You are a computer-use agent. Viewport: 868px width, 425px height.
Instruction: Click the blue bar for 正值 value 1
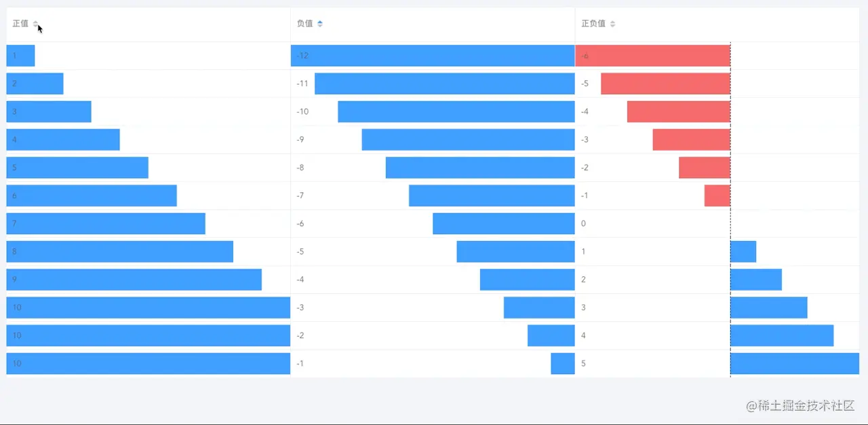pos(20,56)
